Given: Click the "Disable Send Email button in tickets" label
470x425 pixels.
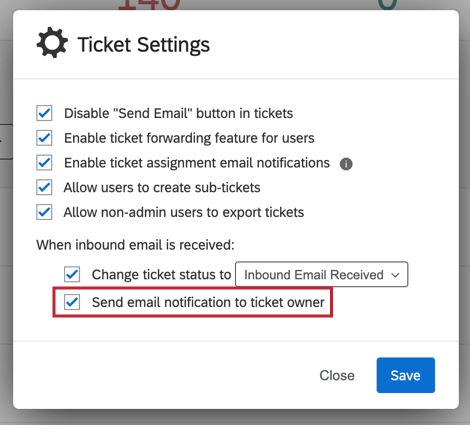Looking at the screenshot, I should [178, 113].
